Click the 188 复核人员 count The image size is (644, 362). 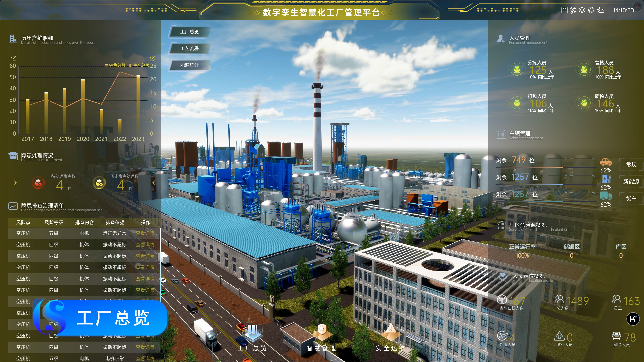pos(605,70)
